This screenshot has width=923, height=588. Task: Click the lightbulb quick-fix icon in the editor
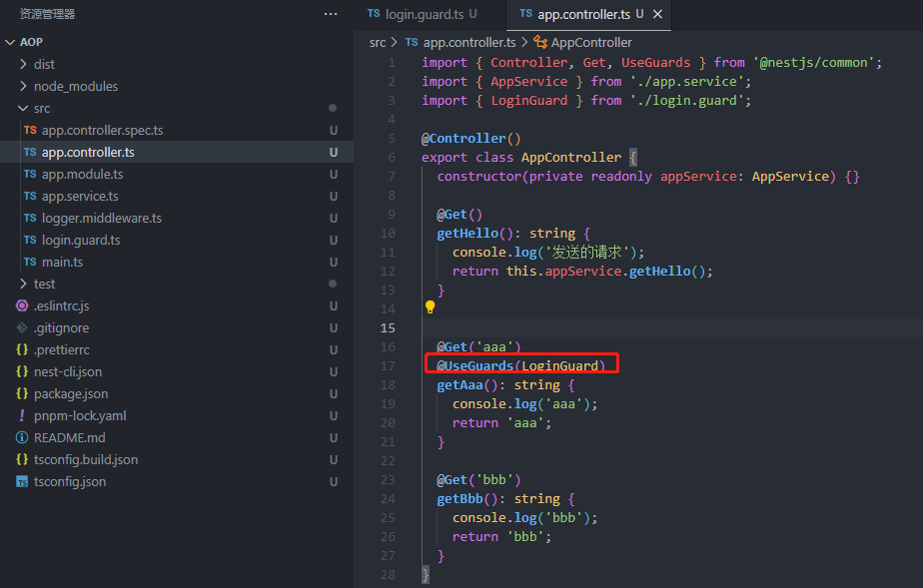tap(429, 306)
